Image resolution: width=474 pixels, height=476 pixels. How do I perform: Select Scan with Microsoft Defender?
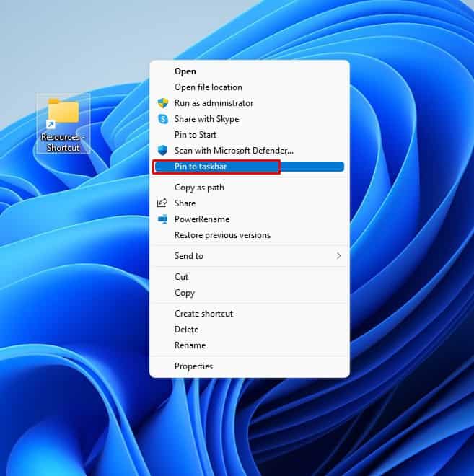pos(250,151)
